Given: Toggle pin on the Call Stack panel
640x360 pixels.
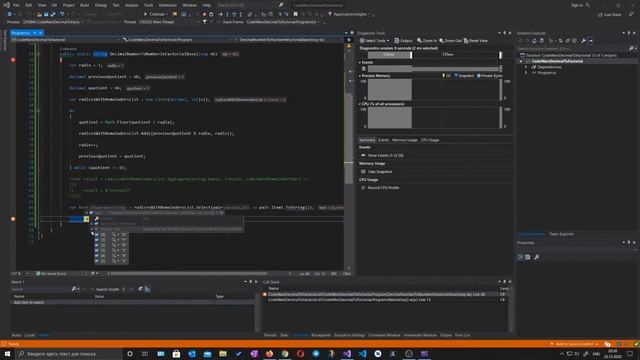Looking at the screenshot, I should 504,282.
